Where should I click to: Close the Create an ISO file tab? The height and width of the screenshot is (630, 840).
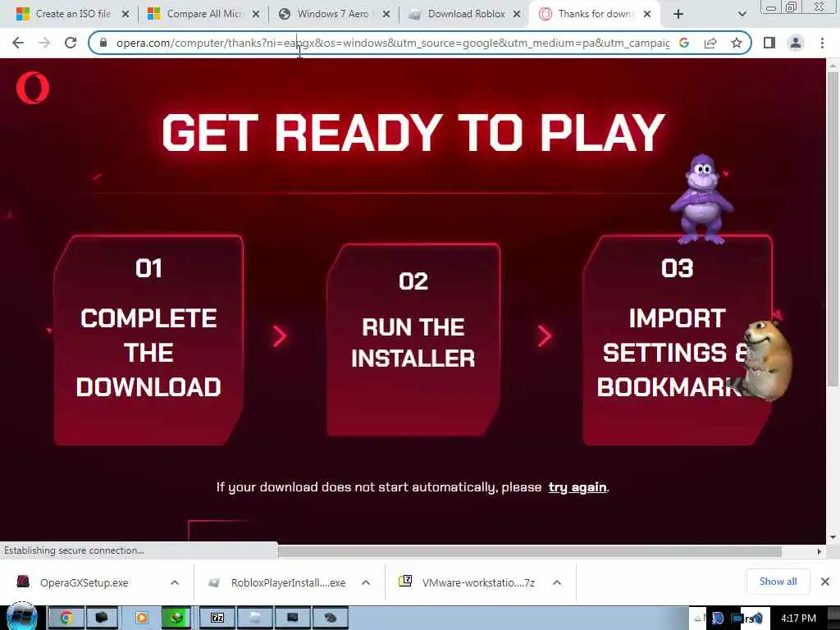[x=126, y=14]
